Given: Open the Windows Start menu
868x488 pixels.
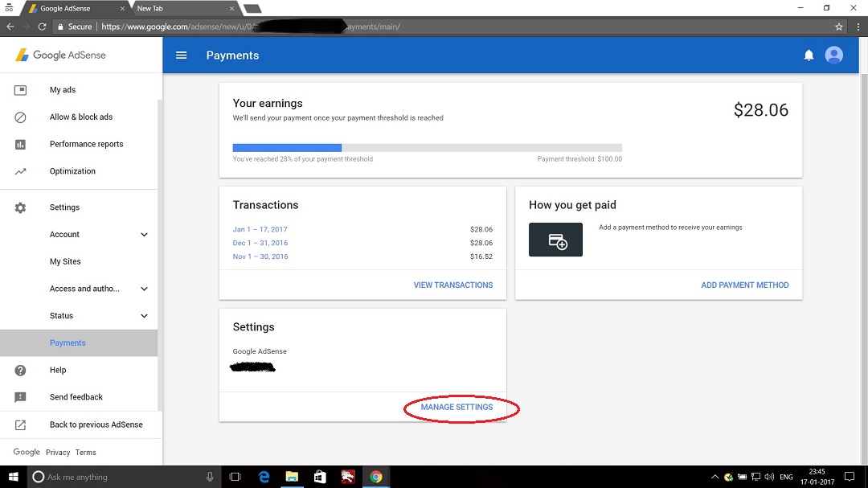Looking at the screenshot, I should pos(14,477).
